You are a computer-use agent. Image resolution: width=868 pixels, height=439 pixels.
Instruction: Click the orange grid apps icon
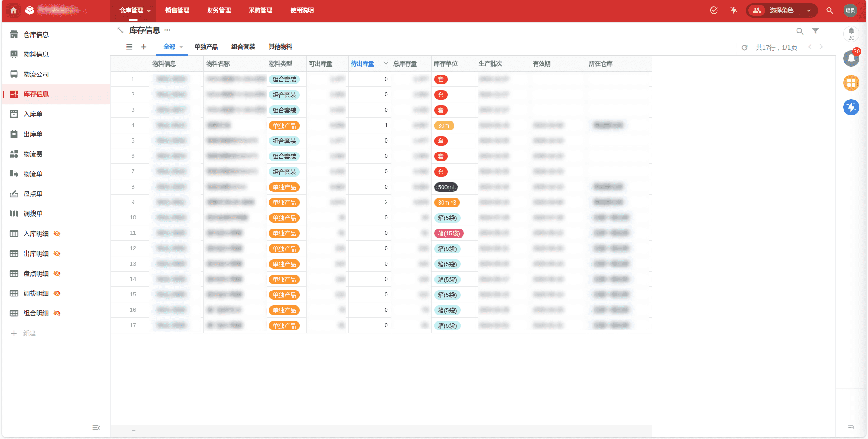(851, 83)
